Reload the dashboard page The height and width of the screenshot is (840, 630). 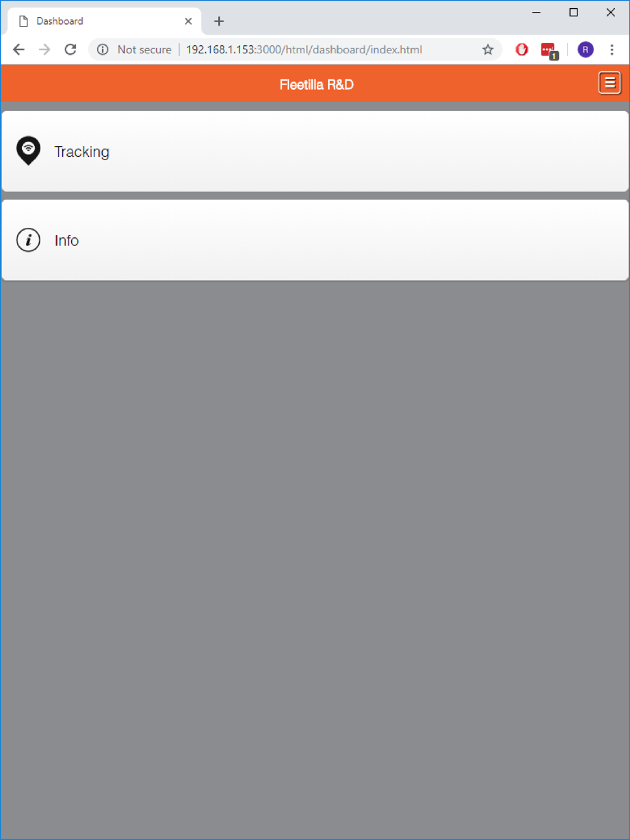tap(71, 49)
